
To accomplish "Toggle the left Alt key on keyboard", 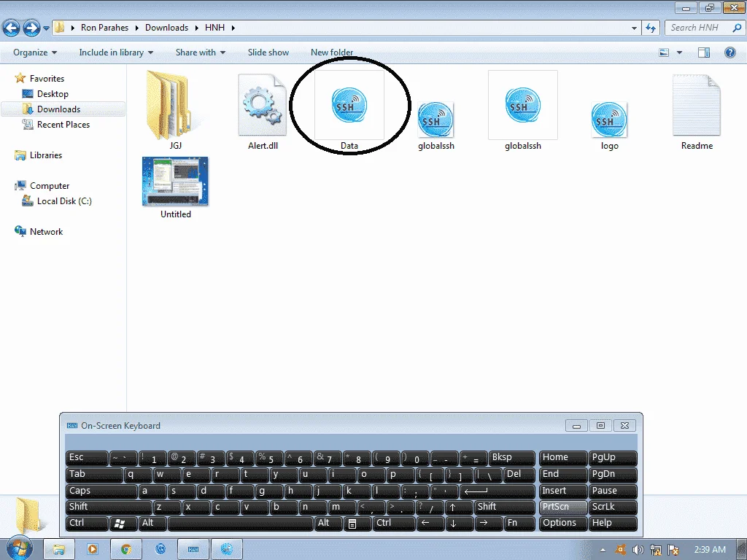I will click(x=152, y=524).
